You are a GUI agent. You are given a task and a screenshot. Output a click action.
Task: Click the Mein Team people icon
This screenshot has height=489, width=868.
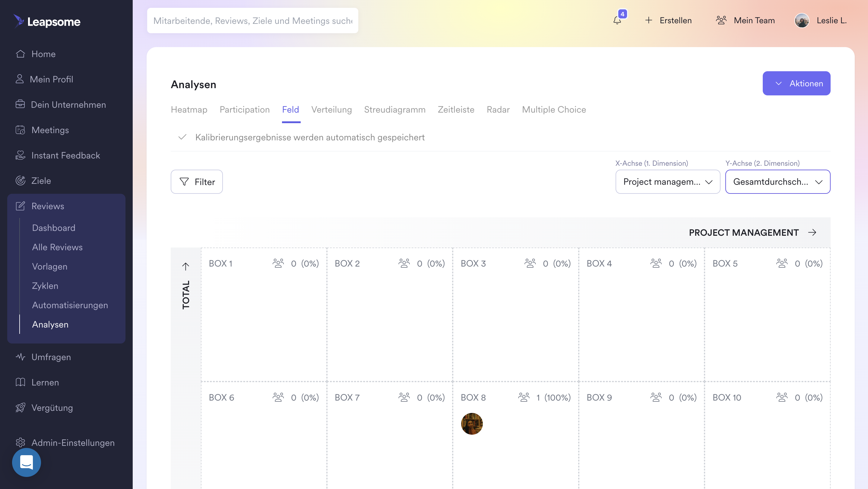[721, 21]
